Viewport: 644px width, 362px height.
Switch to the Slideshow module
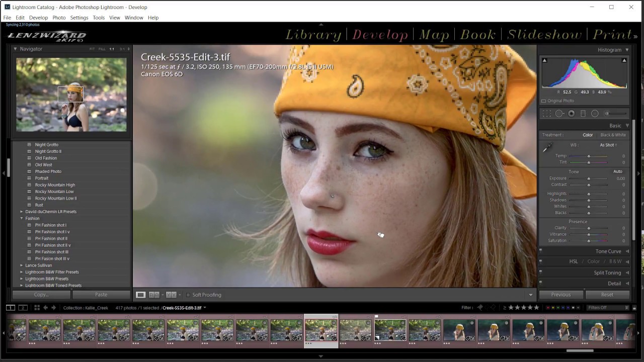point(544,35)
